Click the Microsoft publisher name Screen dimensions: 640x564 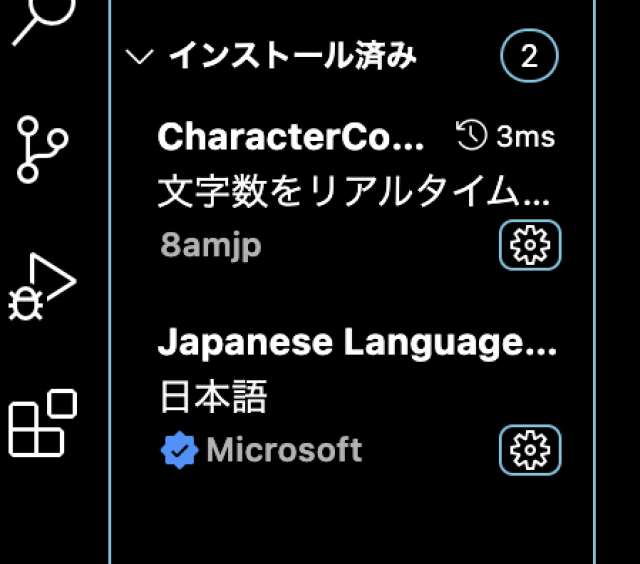pyautogui.click(x=284, y=450)
